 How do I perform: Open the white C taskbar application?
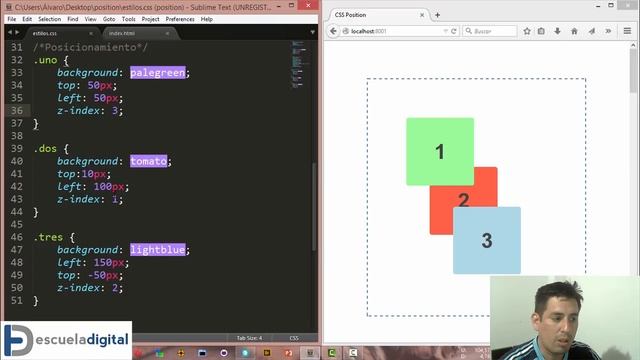[x=353, y=353]
